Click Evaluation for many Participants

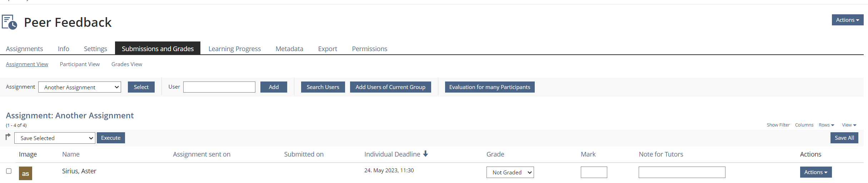(x=489, y=87)
